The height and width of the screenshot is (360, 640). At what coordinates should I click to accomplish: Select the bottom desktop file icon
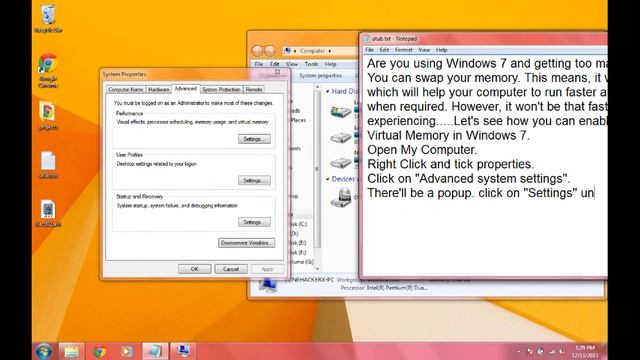click(48, 213)
